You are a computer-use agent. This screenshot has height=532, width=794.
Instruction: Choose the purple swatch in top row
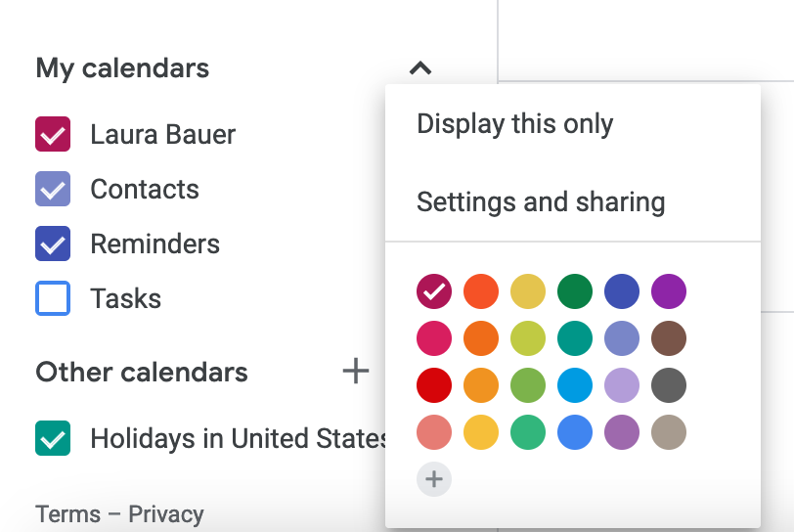(669, 291)
